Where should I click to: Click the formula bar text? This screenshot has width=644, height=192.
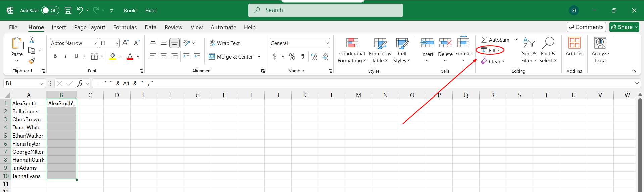(x=125, y=83)
